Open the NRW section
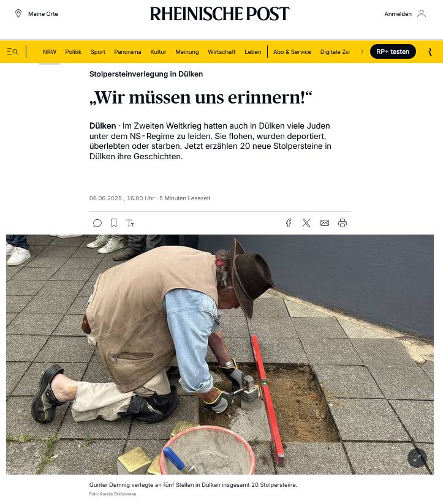Image resolution: width=443 pixels, height=504 pixels. tap(49, 52)
